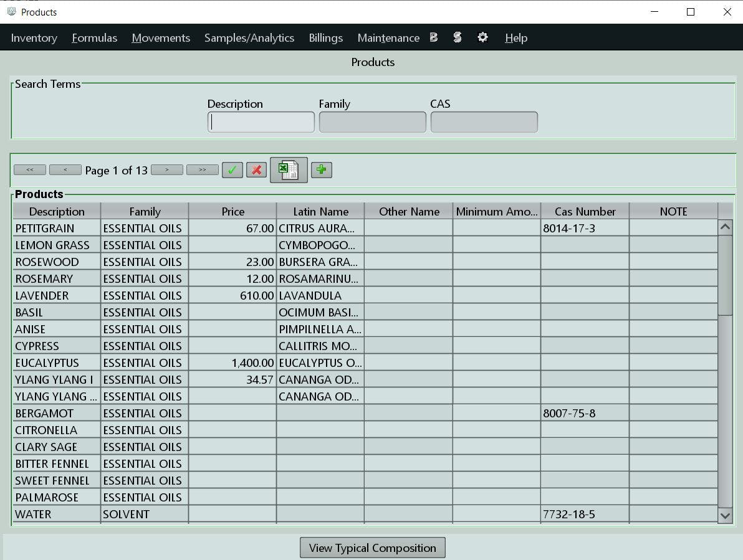The height and width of the screenshot is (560, 743).
Task: Focus the Family search field
Action: pos(373,122)
